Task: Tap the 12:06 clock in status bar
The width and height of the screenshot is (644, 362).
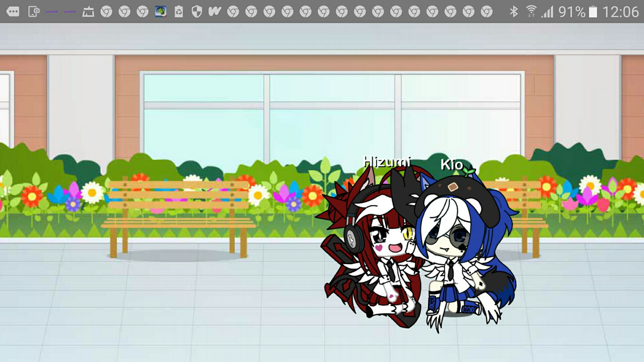Action: pyautogui.click(x=621, y=12)
